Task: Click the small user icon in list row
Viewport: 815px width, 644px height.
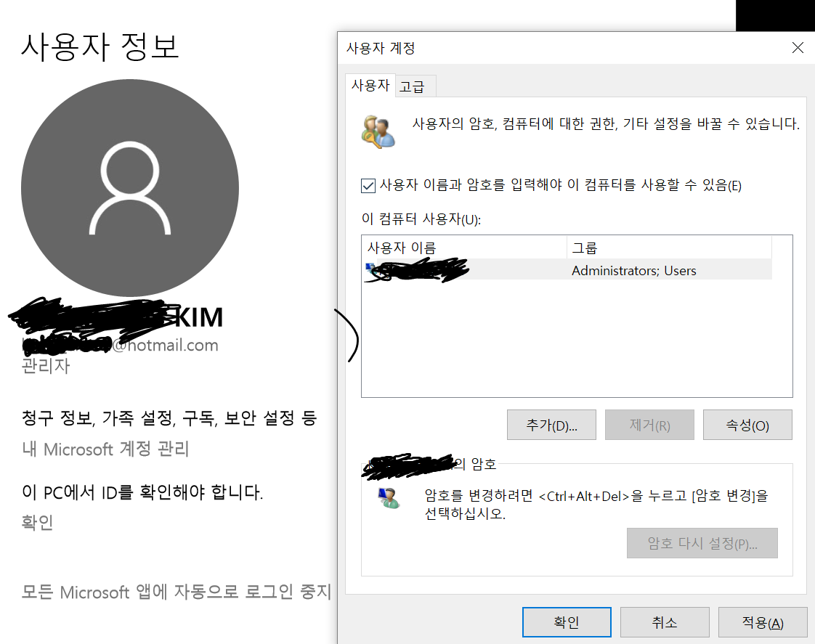Action: coord(370,269)
